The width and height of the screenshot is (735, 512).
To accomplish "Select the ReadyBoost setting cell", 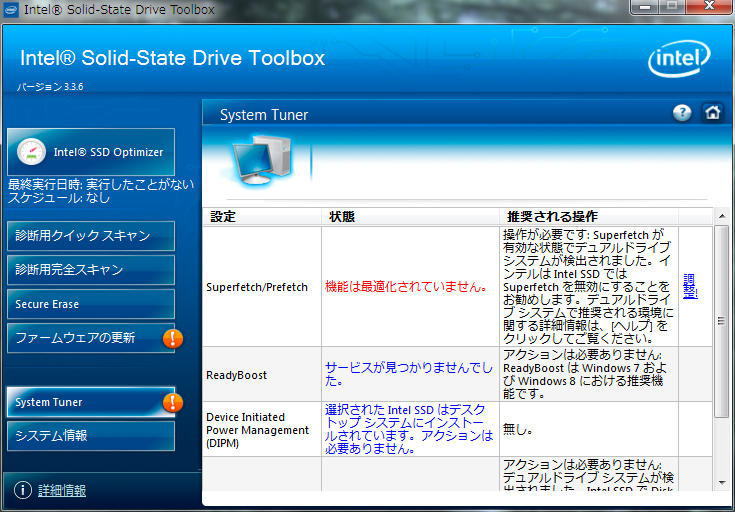I will (262, 375).
